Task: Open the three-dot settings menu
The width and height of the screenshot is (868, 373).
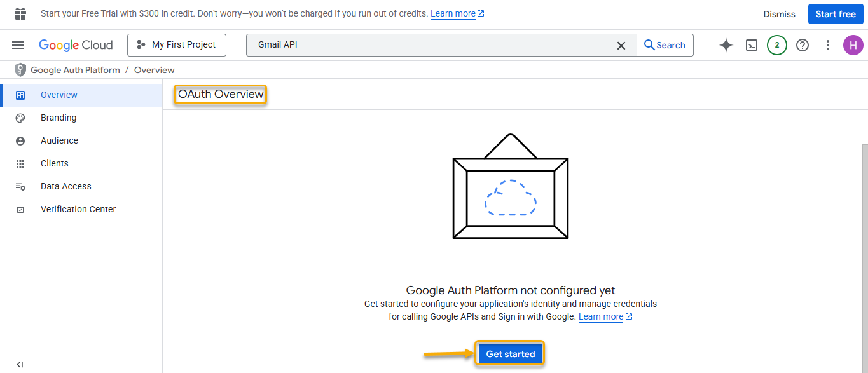Action: click(827, 45)
